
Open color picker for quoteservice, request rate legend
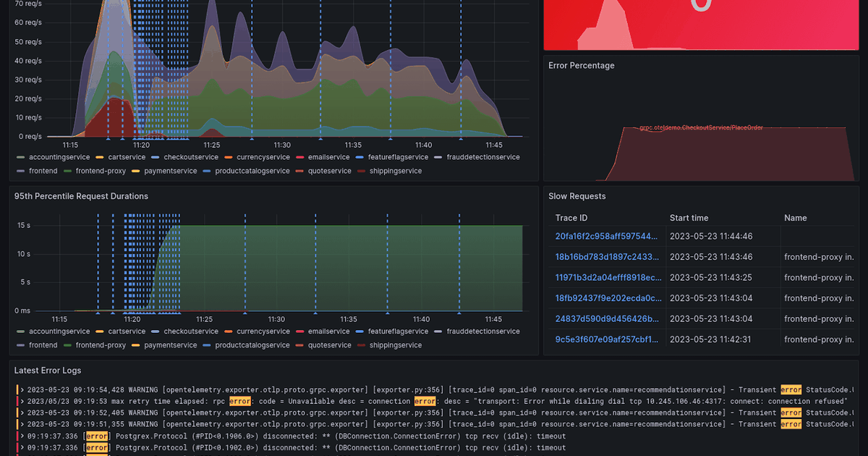pos(301,172)
